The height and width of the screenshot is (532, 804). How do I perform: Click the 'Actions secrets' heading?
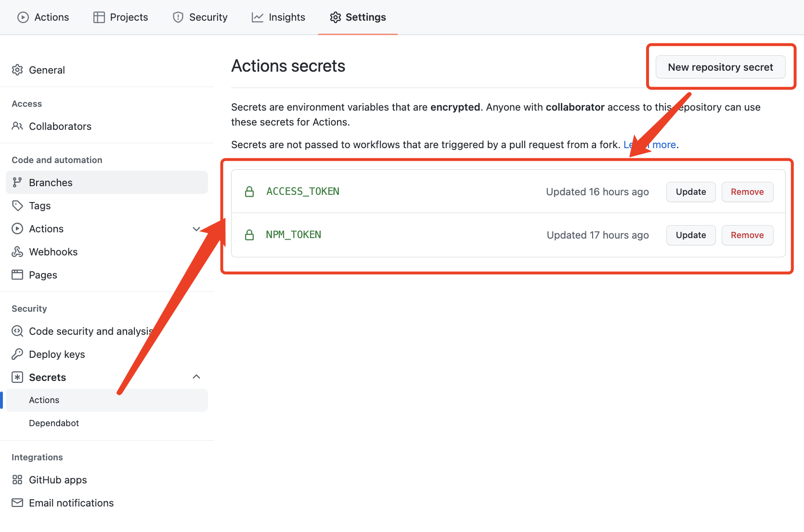click(x=288, y=66)
